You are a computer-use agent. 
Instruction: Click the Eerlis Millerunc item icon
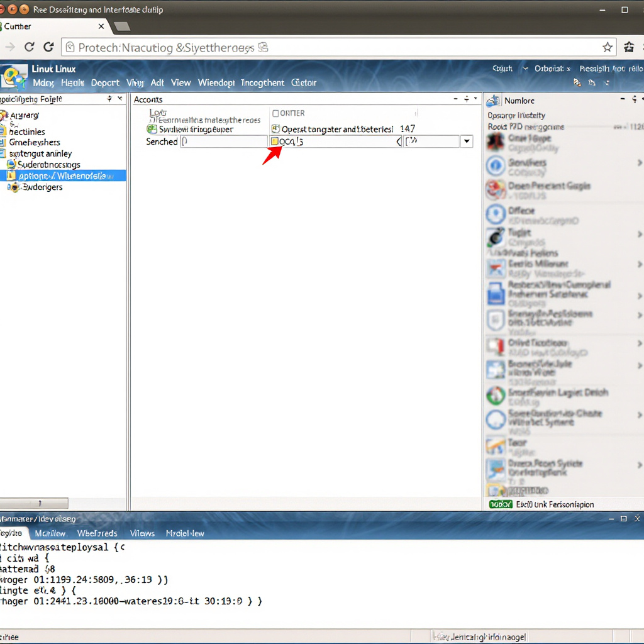[496, 268]
